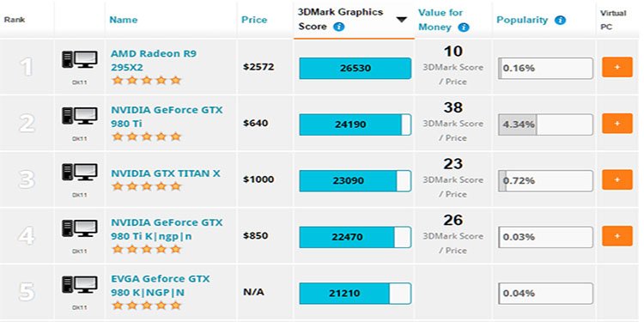Add GTX 980 Ti K|ngp|n to Virtual PC
Viewport: 644px width, 322px height.
click(x=617, y=236)
